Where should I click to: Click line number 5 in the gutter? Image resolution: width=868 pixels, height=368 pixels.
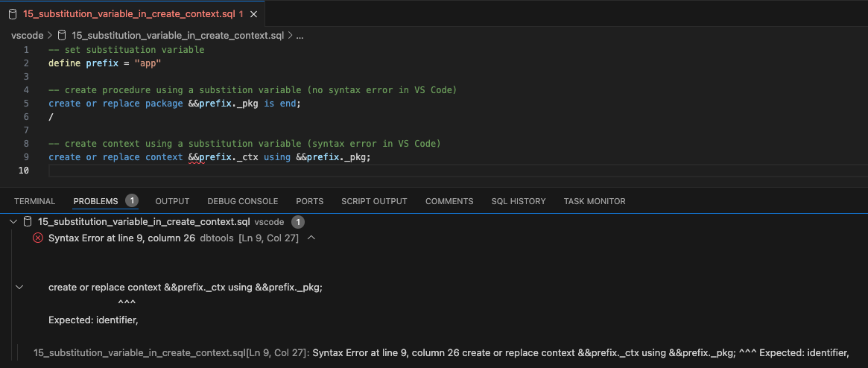point(26,104)
